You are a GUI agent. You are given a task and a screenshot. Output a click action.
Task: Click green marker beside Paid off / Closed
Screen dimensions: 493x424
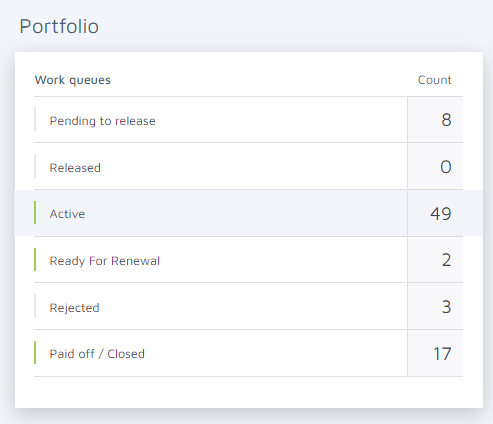click(x=35, y=352)
